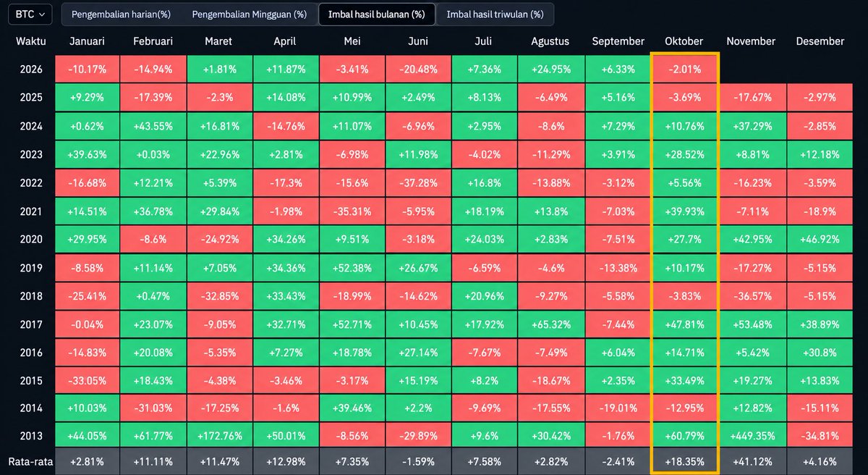Click the Maret column header
This screenshot has width=868, height=475.
coord(218,41)
